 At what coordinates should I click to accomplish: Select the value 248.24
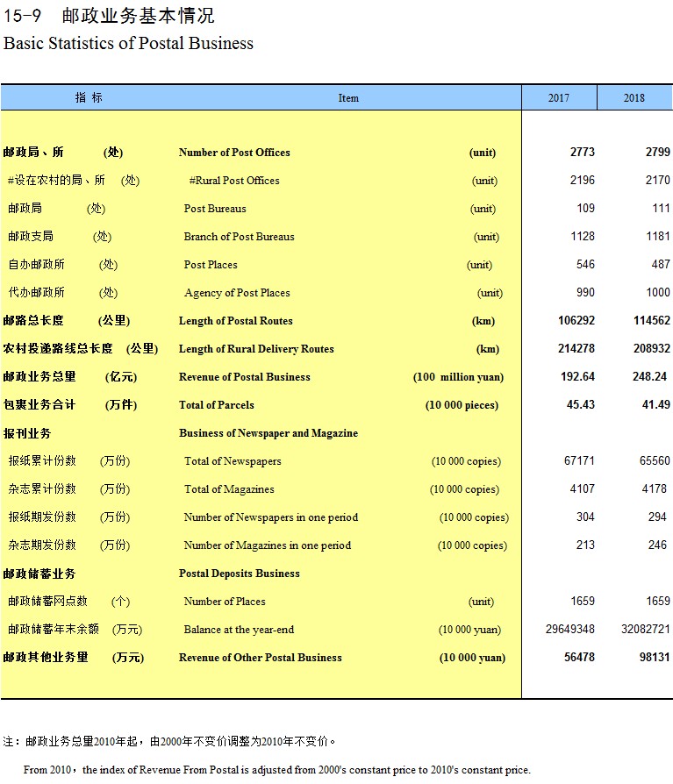click(649, 376)
